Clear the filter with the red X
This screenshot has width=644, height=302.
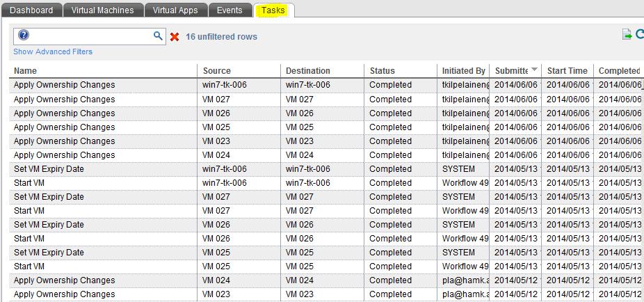point(175,37)
